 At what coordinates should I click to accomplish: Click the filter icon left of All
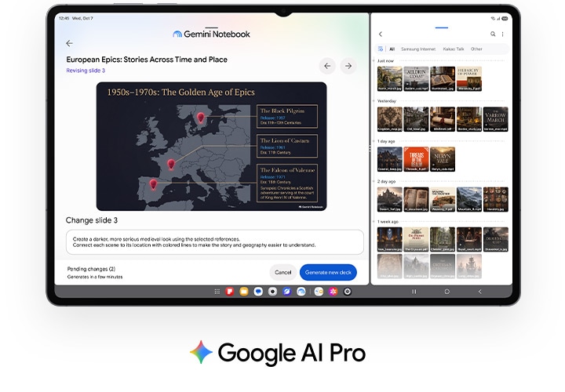[x=380, y=49]
